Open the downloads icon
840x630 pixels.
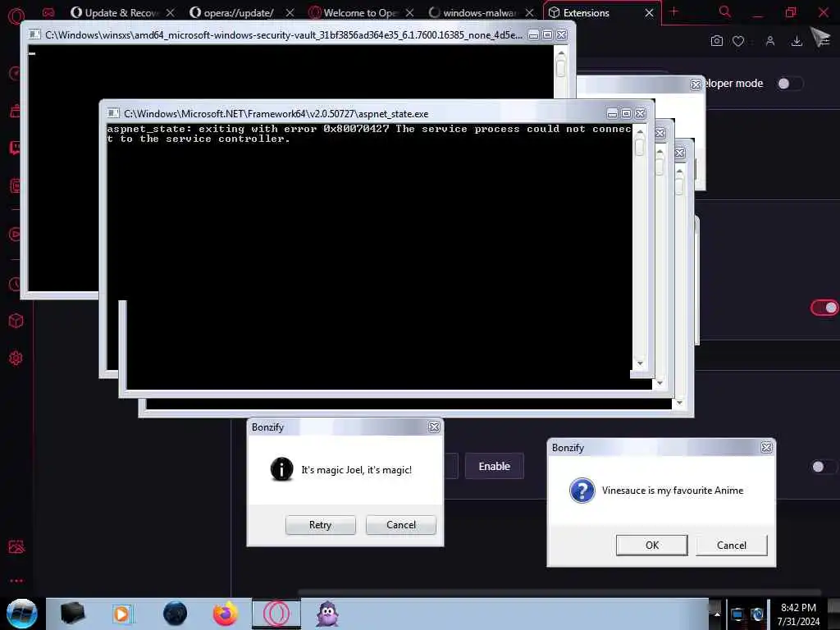[797, 41]
